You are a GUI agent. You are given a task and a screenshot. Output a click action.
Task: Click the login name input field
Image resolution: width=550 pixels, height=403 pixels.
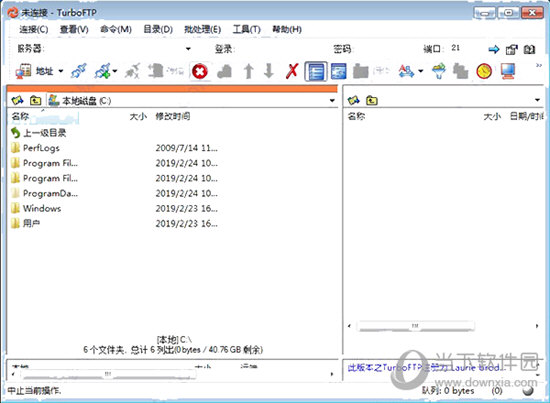point(282,49)
